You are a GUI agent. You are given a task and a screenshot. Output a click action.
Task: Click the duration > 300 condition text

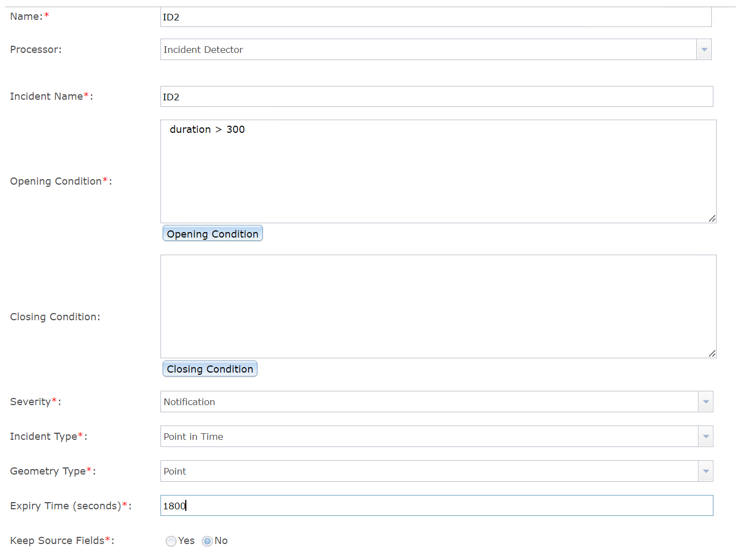tap(207, 129)
